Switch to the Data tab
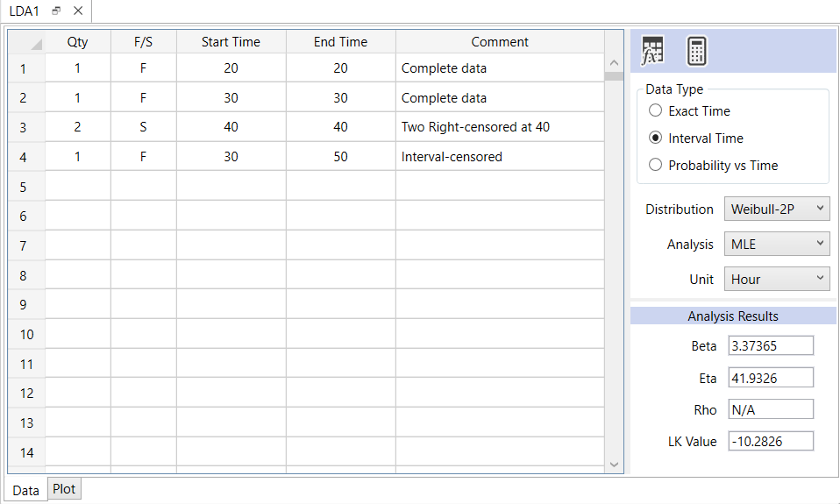This screenshot has height=504, width=840. (x=25, y=490)
